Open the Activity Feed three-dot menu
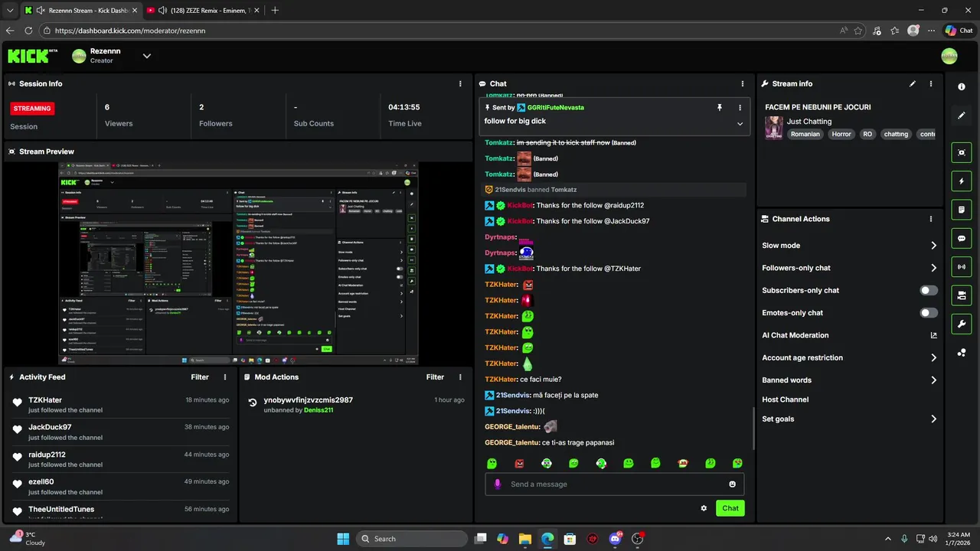980x551 pixels. click(x=224, y=377)
